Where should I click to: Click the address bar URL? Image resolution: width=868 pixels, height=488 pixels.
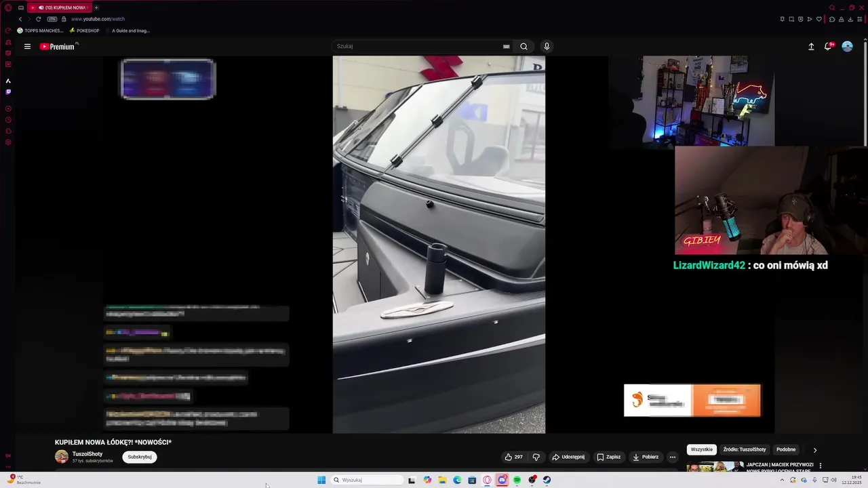[98, 19]
